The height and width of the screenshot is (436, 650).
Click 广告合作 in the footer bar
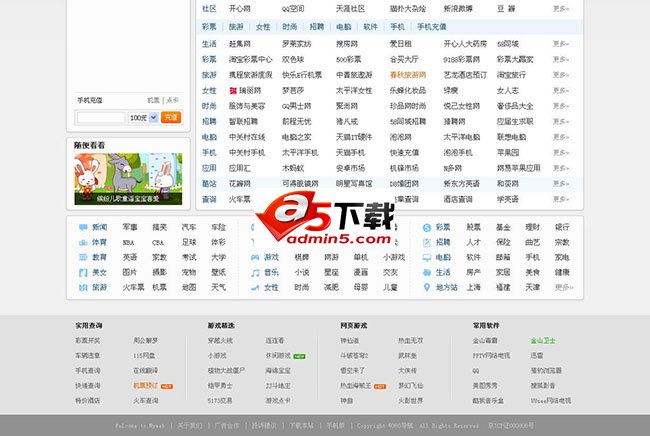227,426
